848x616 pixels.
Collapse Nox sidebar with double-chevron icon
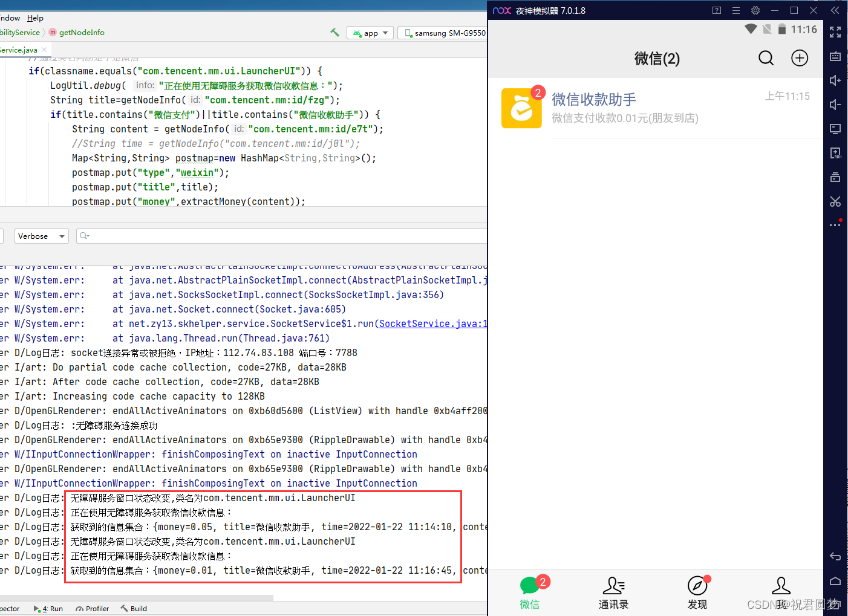click(835, 10)
